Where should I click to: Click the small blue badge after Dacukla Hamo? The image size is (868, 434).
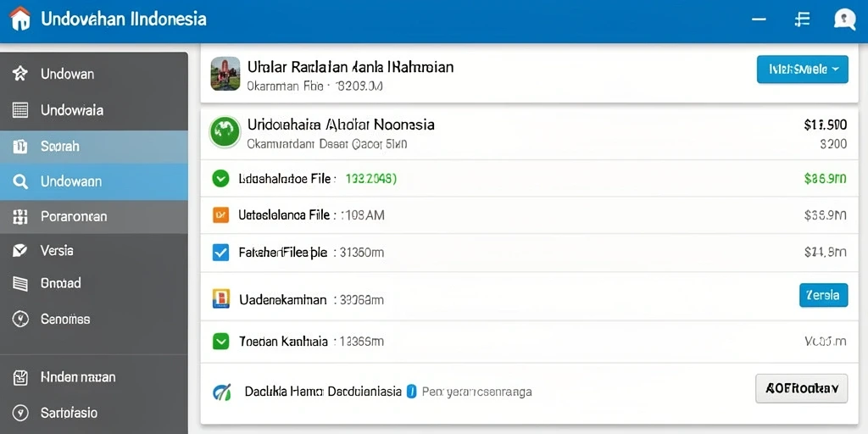coord(411,392)
